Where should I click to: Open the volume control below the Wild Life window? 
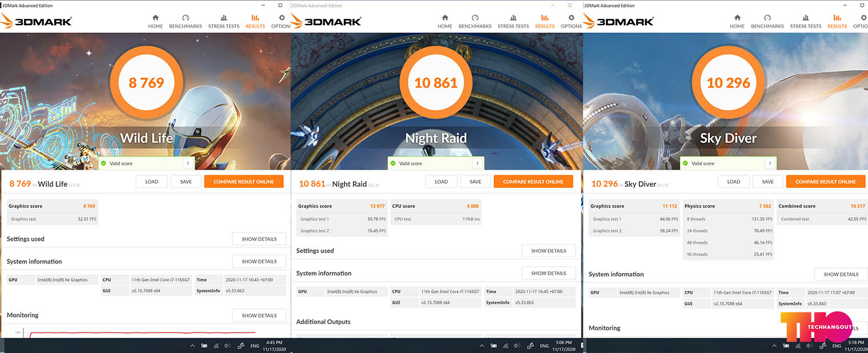click(x=227, y=346)
